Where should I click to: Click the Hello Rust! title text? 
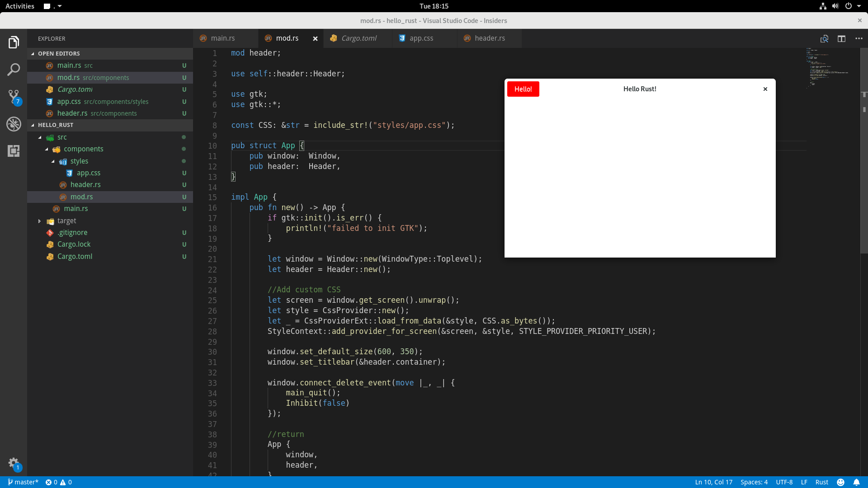point(640,89)
